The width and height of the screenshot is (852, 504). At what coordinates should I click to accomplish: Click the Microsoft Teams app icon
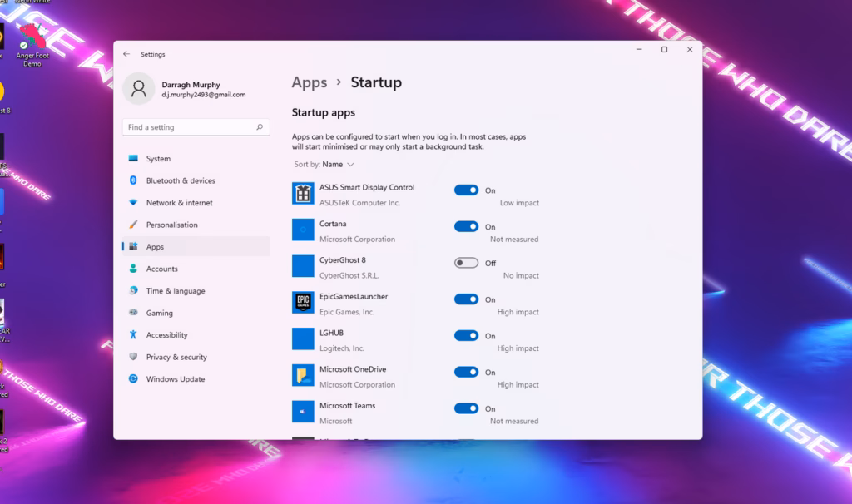coord(303,412)
